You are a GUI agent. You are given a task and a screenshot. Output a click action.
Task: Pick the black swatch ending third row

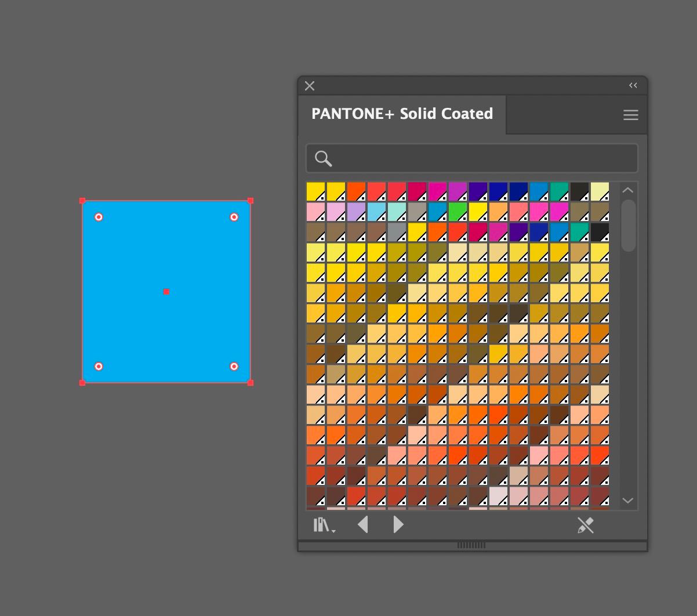600,232
